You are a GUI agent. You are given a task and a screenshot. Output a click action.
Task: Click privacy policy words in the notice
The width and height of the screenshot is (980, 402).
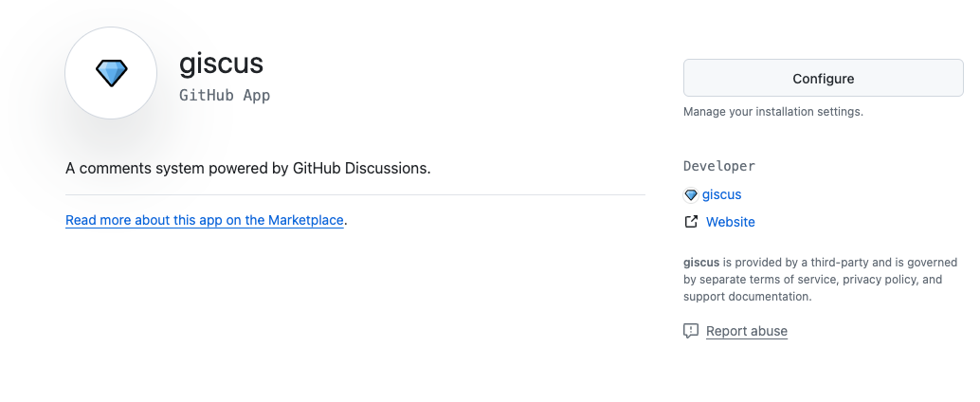[880, 280]
